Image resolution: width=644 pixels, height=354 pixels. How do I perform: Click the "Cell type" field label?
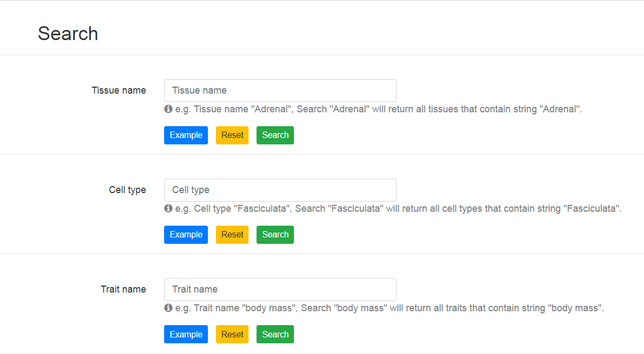pyautogui.click(x=127, y=190)
